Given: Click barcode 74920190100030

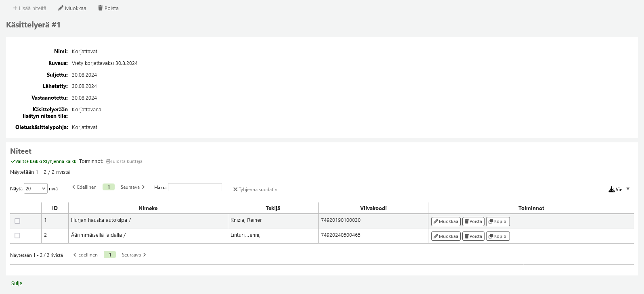Looking at the screenshot, I should 341,220.
